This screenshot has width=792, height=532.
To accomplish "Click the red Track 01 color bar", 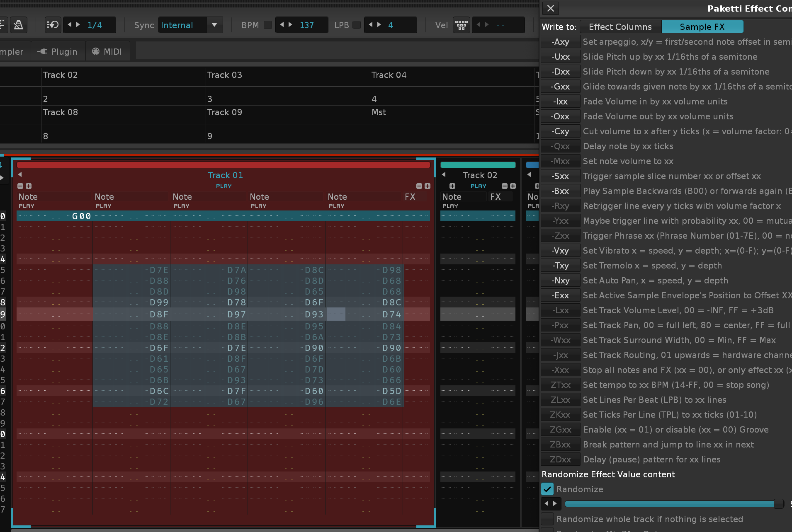I will point(223,165).
